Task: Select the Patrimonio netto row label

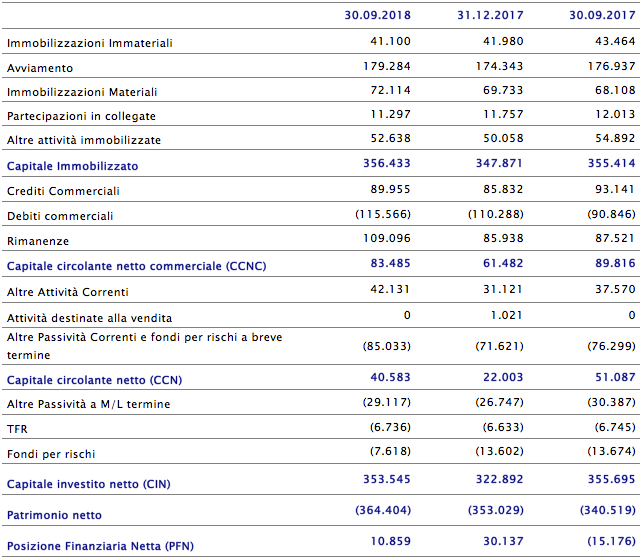Action: click(54, 514)
